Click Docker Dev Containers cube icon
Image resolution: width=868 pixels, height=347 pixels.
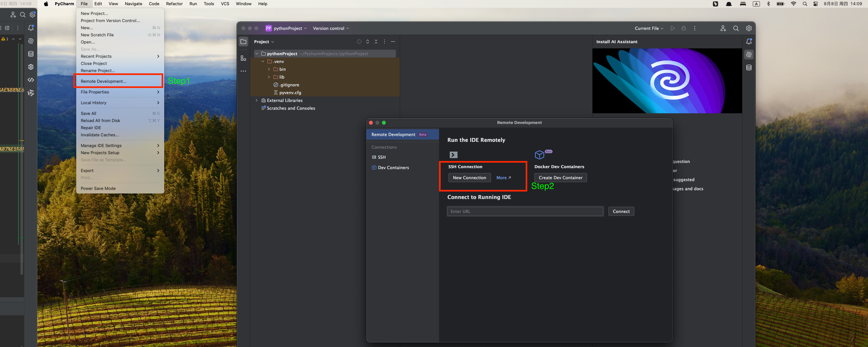coord(540,155)
